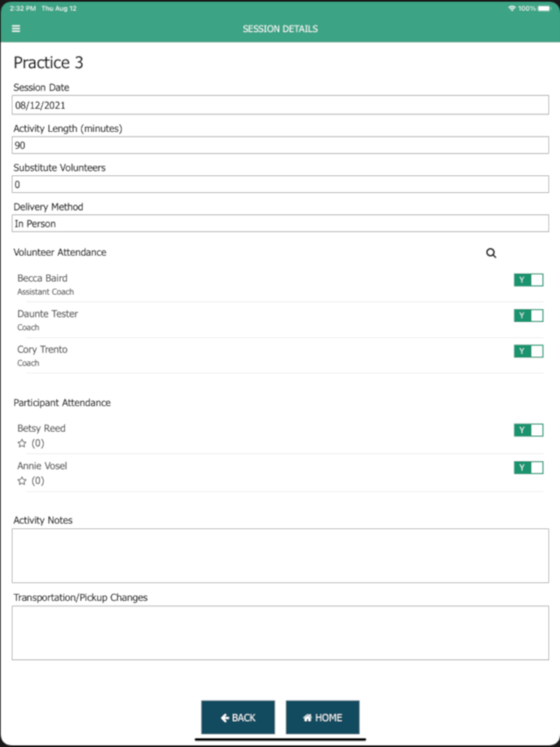Edit the Substitute Volunteers field
The height and width of the screenshot is (747, 560).
click(280, 184)
